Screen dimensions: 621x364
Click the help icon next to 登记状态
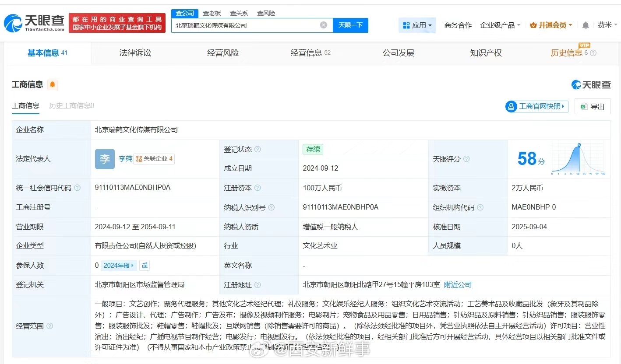tap(258, 149)
